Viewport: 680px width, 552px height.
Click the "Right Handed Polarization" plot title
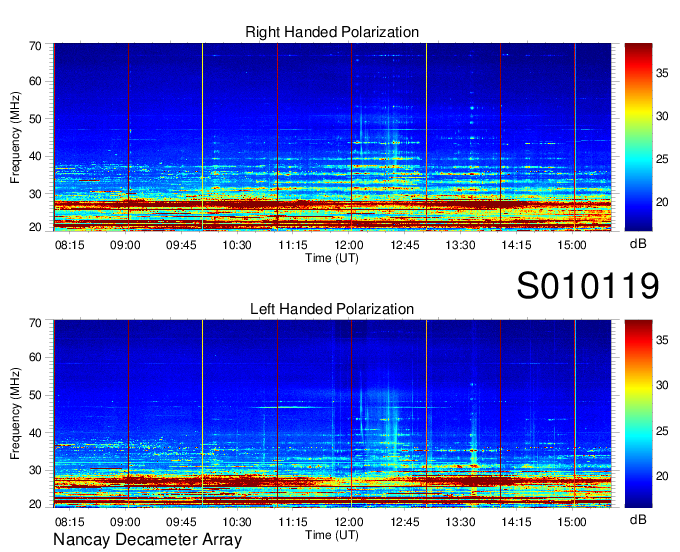(332, 32)
